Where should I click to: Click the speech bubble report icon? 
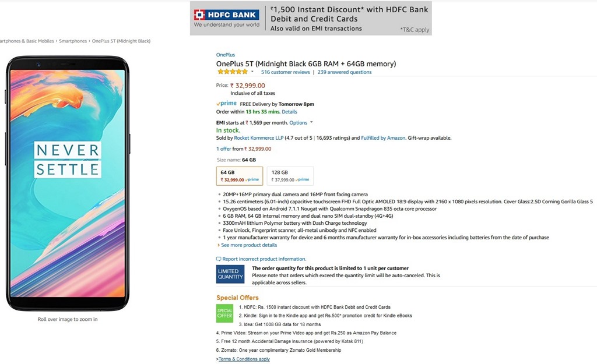pyautogui.click(x=219, y=259)
